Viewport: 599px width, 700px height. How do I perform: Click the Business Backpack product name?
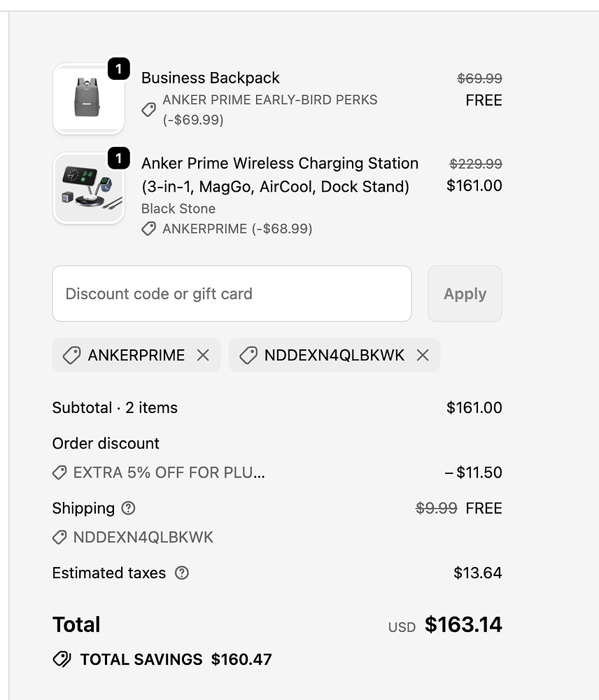(211, 78)
